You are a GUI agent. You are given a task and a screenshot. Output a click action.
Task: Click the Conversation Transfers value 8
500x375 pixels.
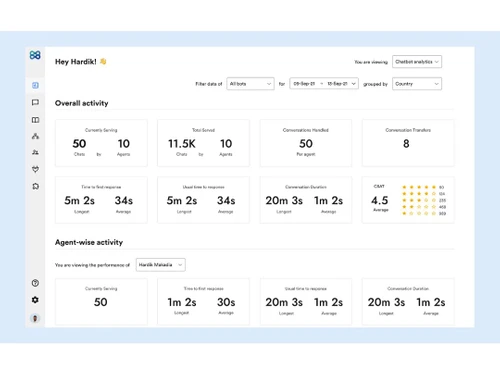coord(406,144)
